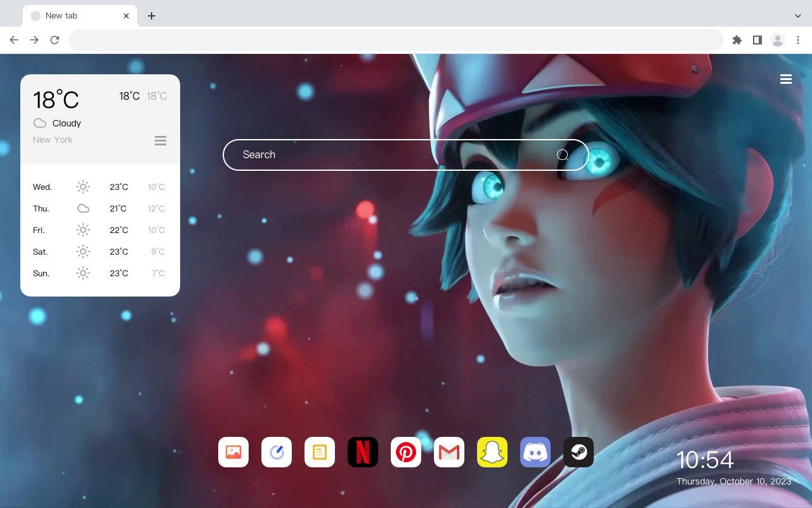Click the Thursday cloud forecast icon

[83, 208]
